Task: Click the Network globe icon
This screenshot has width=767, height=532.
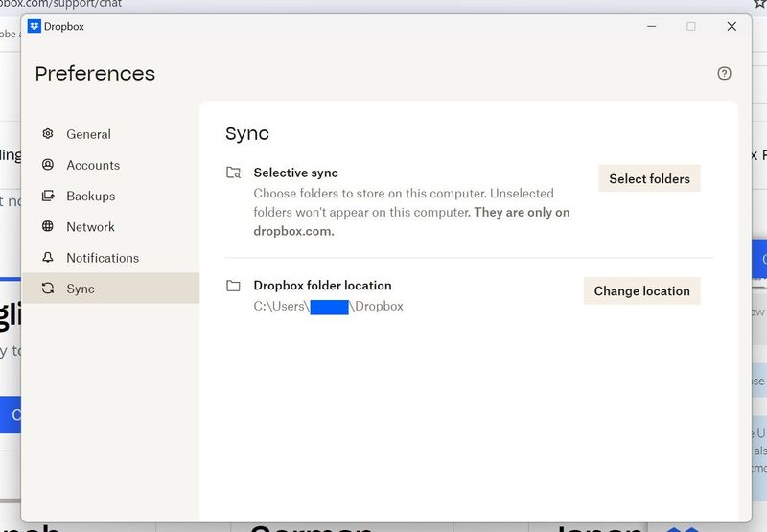Action: 47,226
